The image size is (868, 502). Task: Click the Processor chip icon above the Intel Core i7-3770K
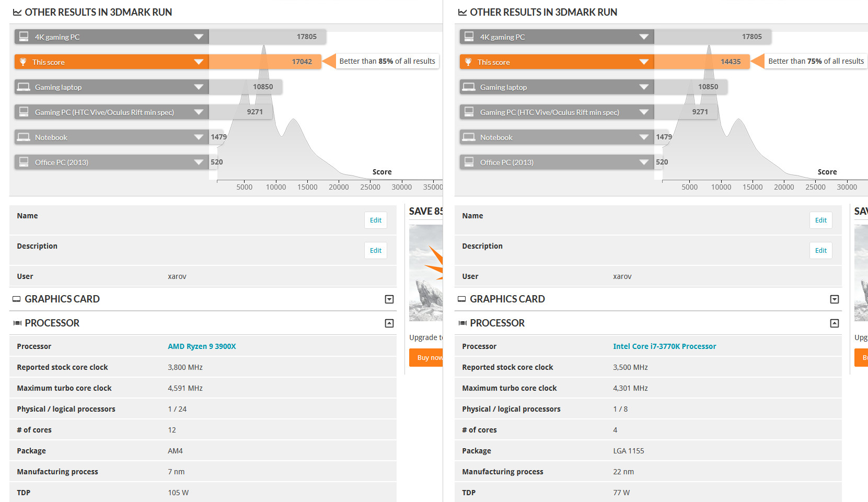(x=462, y=323)
